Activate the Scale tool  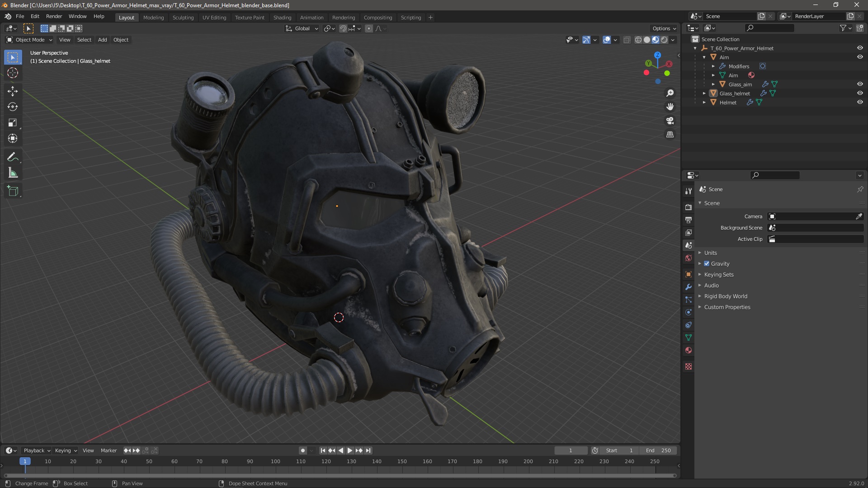tap(13, 122)
